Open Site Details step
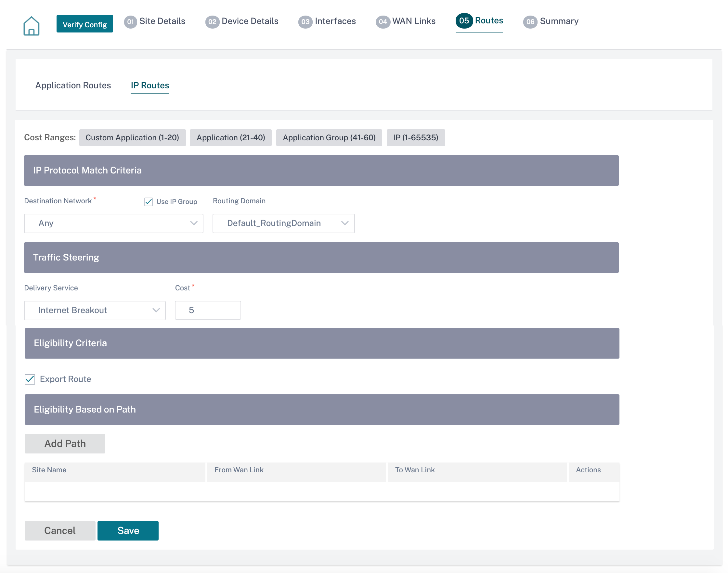The height and width of the screenshot is (573, 728). 162,21
